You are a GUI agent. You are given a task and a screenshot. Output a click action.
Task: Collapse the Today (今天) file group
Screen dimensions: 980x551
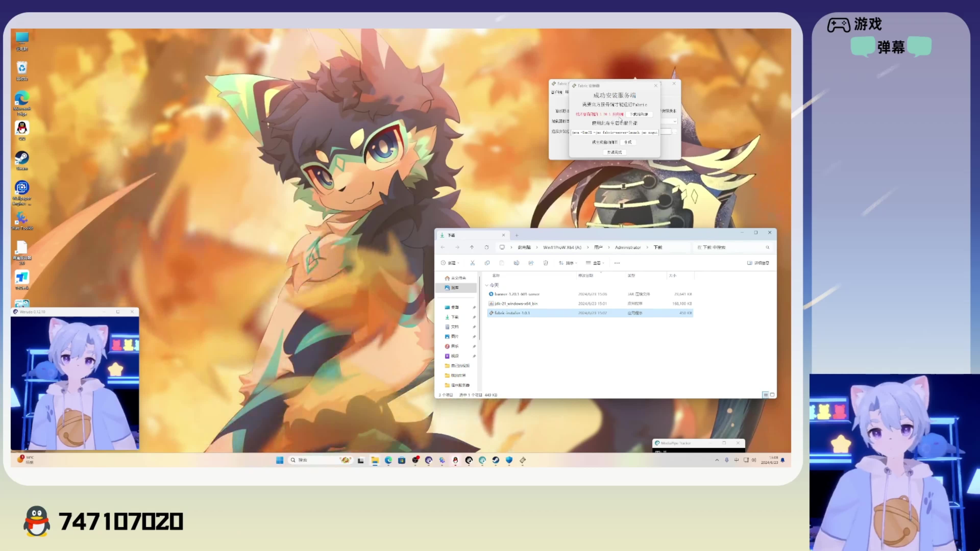(x=487, y=285)
